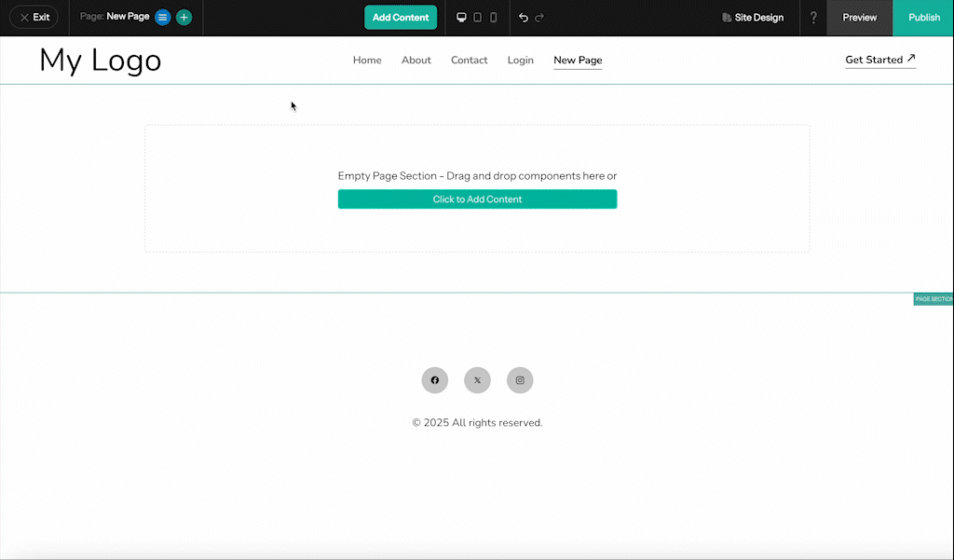Image resolution: width=954 pixels, height=560 pixels.
Task: Click the My Logo text element
Action: pyautogui.click(x=100, y=60)
